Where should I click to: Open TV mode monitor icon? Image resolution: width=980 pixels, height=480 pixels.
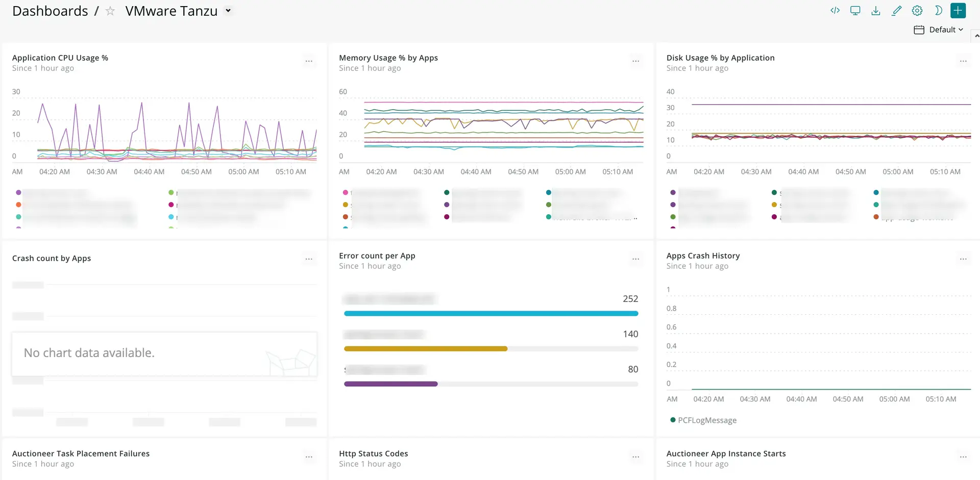(x=855, y=11)
